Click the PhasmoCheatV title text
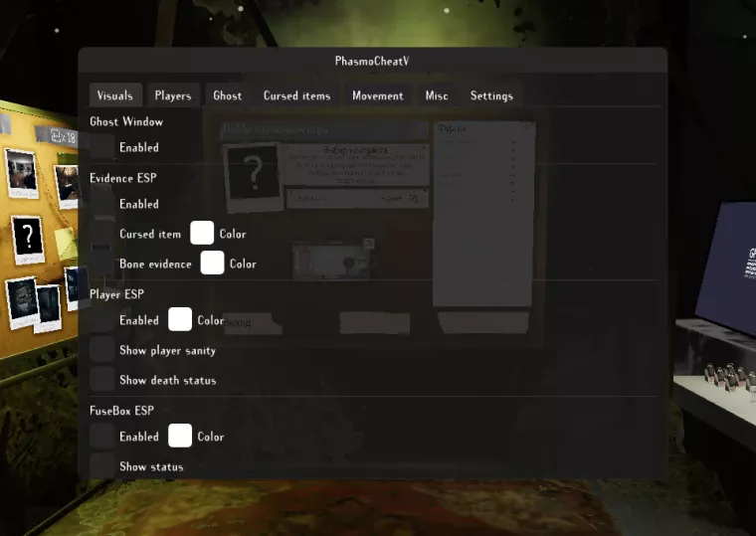 372,61
